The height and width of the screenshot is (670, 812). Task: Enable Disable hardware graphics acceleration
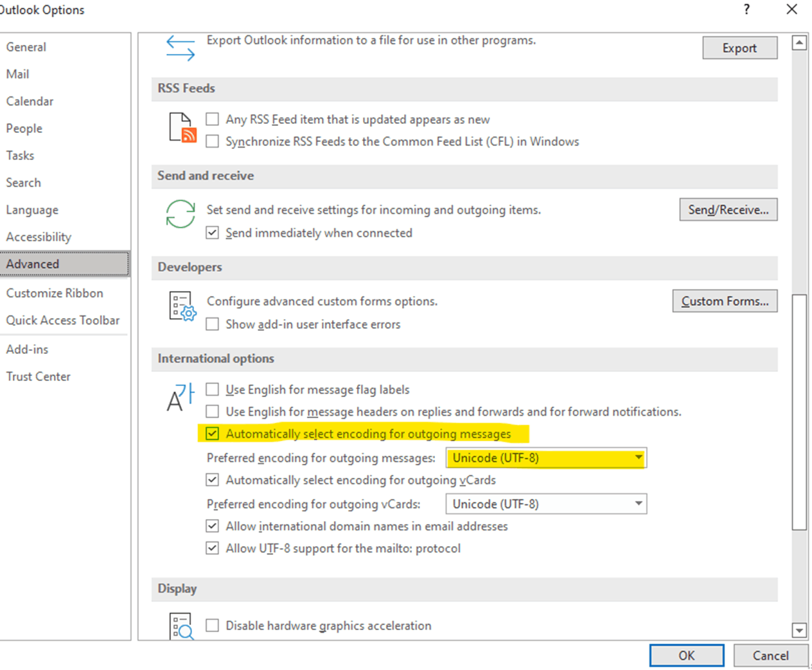click(x=212, y=625)
